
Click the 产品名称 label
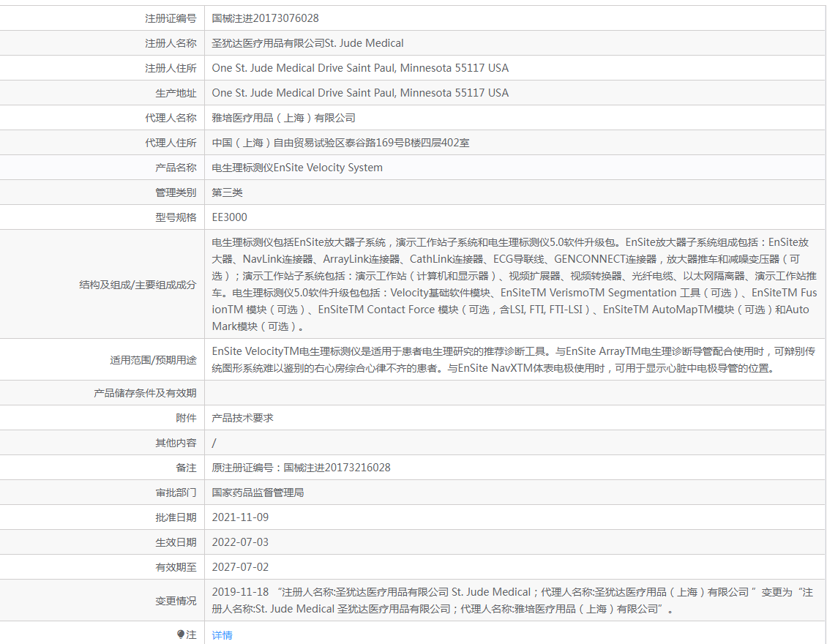pos(176,168)
